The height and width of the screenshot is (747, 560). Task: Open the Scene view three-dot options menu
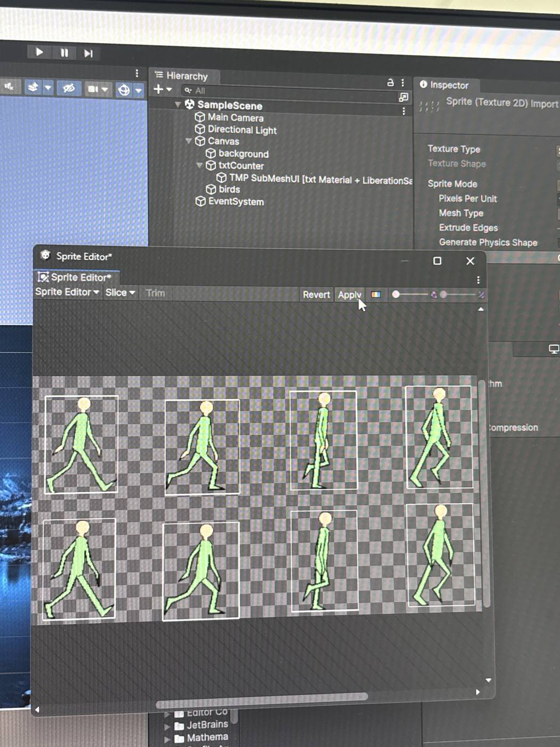(137, 73)
